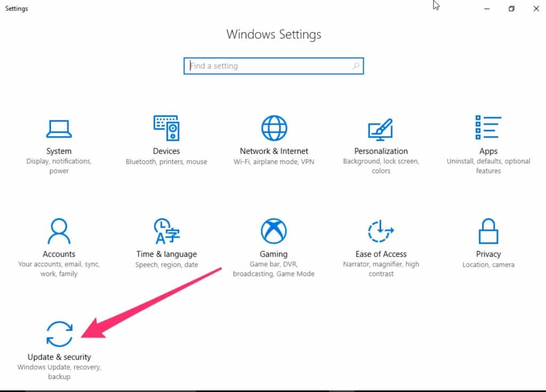Restore down the Settings window

511,9
